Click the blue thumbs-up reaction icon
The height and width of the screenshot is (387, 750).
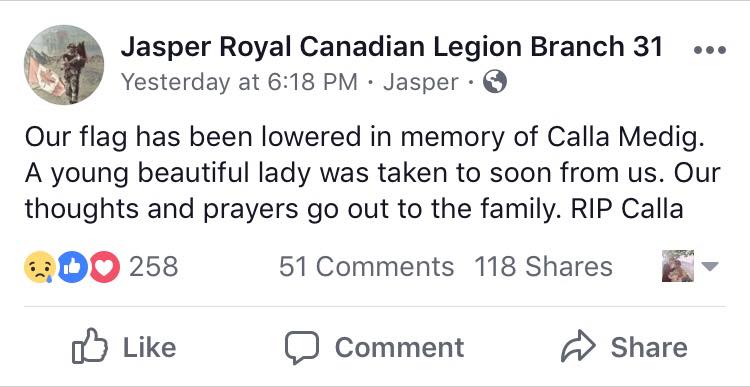click(73, 267)
